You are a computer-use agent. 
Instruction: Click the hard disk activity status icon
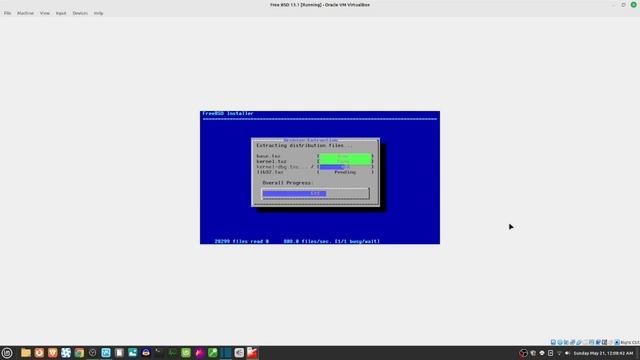tap(553, 342)
